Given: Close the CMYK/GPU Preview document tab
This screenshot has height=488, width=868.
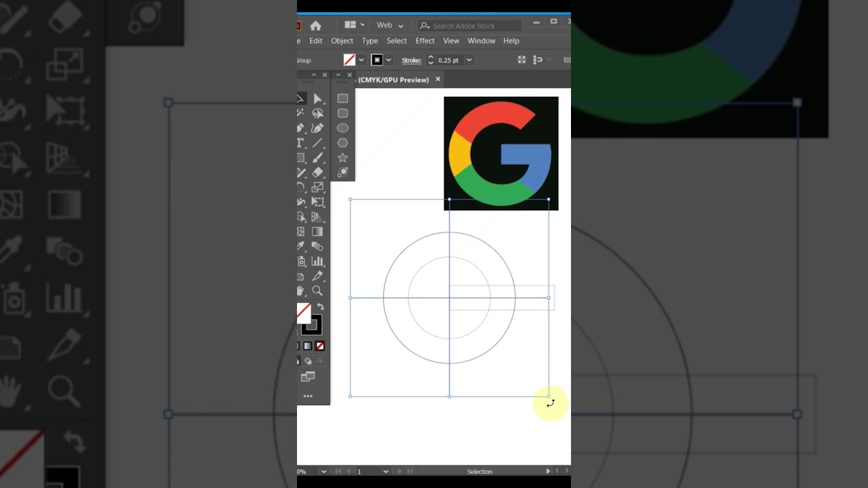Looking at the screenshot, I should 438,79.
